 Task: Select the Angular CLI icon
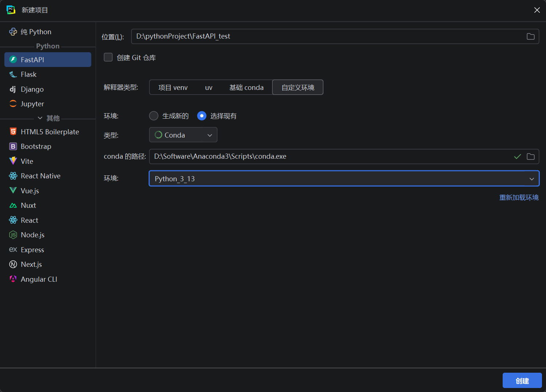pos(13,279)
